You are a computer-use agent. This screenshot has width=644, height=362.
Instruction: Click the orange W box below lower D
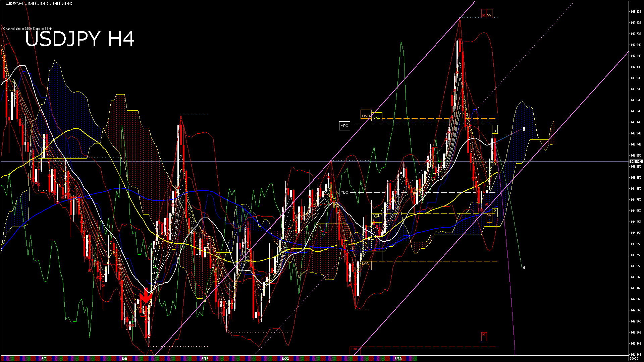tap(489, 217)
